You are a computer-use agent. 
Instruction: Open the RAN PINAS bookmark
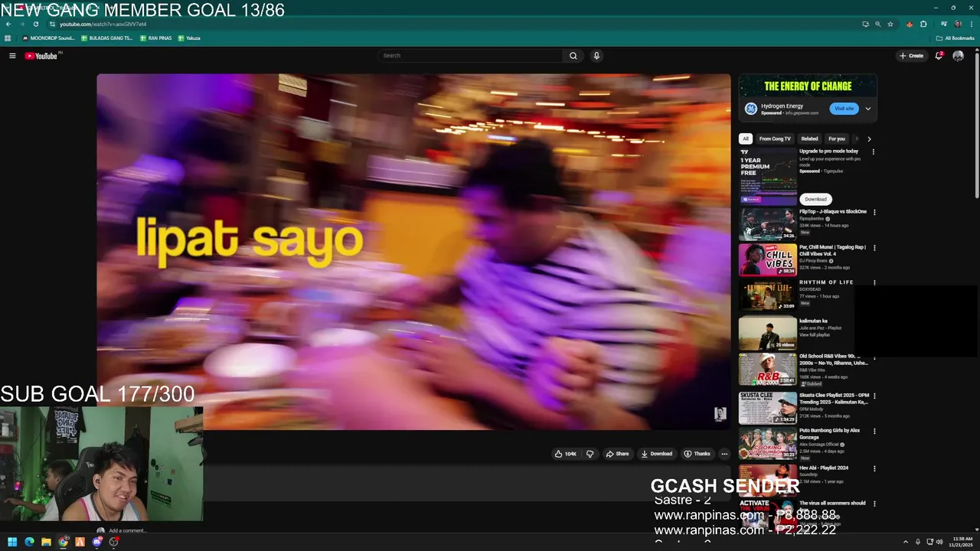tap(156, 38)
